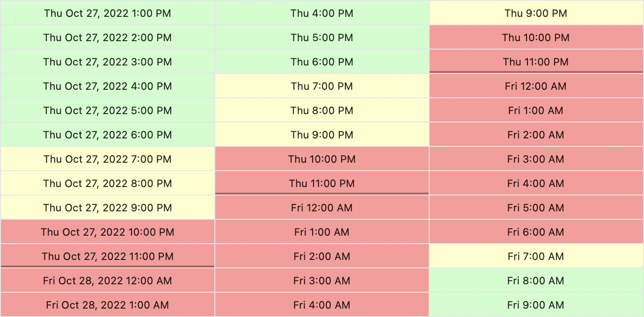Select Thu Oct 27, 2022 4:00 PM cell

107,86
